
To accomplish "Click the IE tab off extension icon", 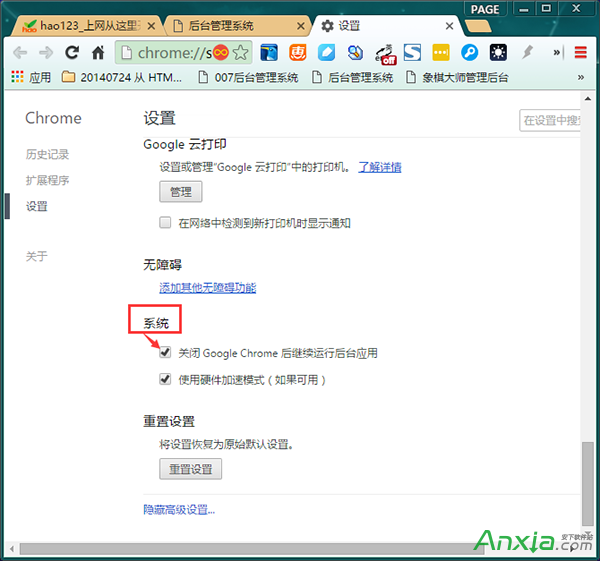I will point(385,54).
